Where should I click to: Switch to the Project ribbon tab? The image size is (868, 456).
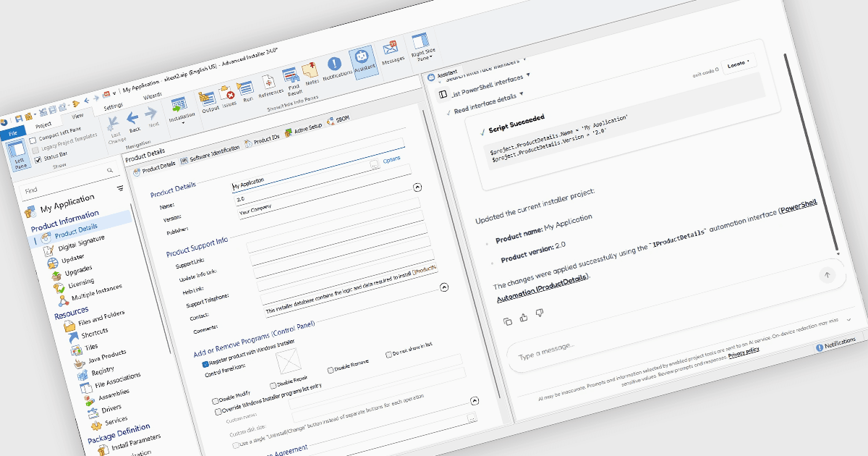click(43, 123)
